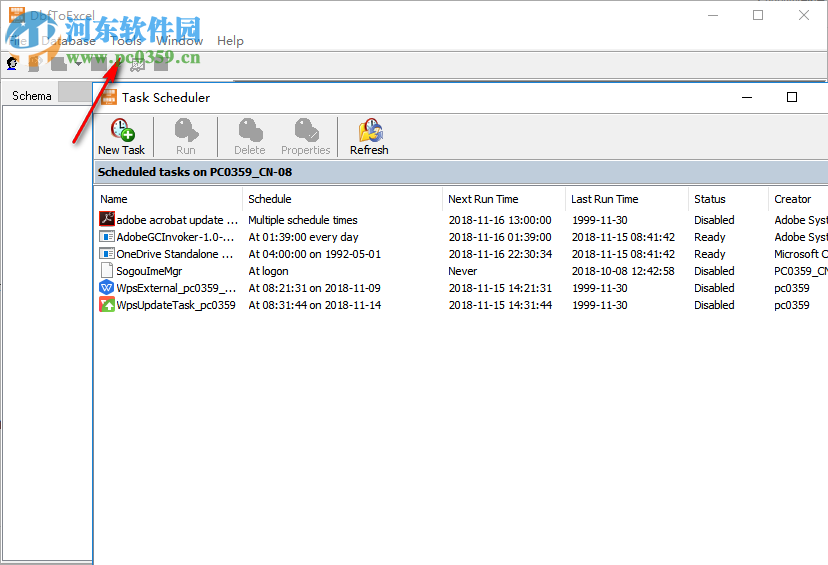Click the SogouImeMgr blank file icon
This screenshot has height=565, width=828.
point(107,270)
